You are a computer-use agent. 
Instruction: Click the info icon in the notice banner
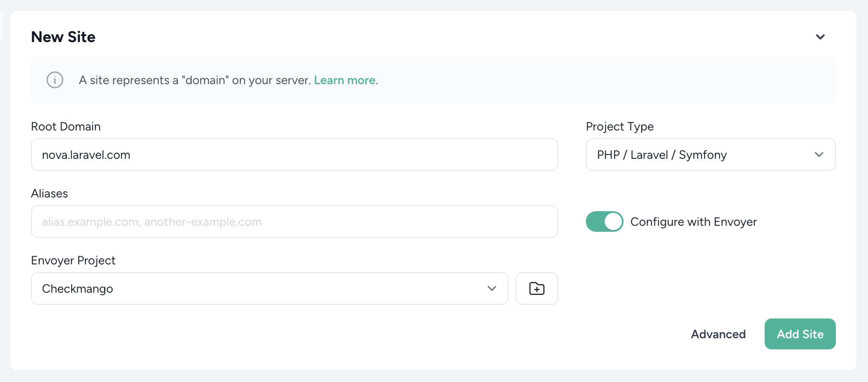pos(54,80)
